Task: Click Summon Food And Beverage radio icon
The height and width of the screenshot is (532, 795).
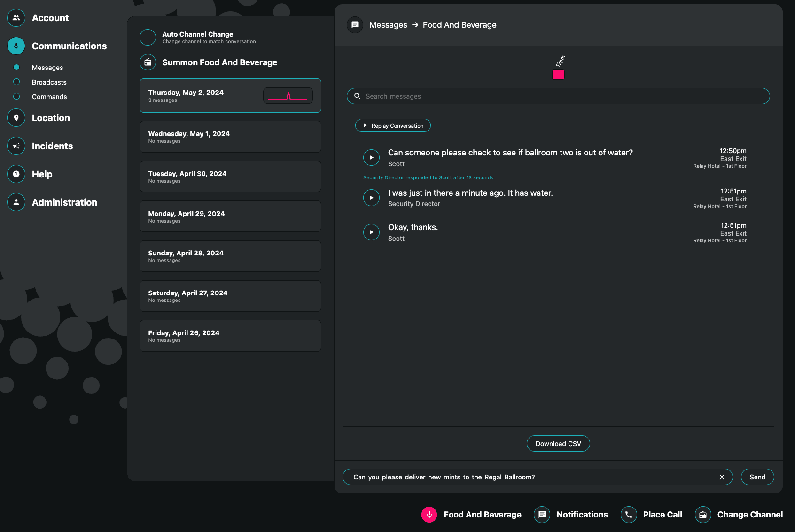Action: pyautogui.click(x=148, y=62)
